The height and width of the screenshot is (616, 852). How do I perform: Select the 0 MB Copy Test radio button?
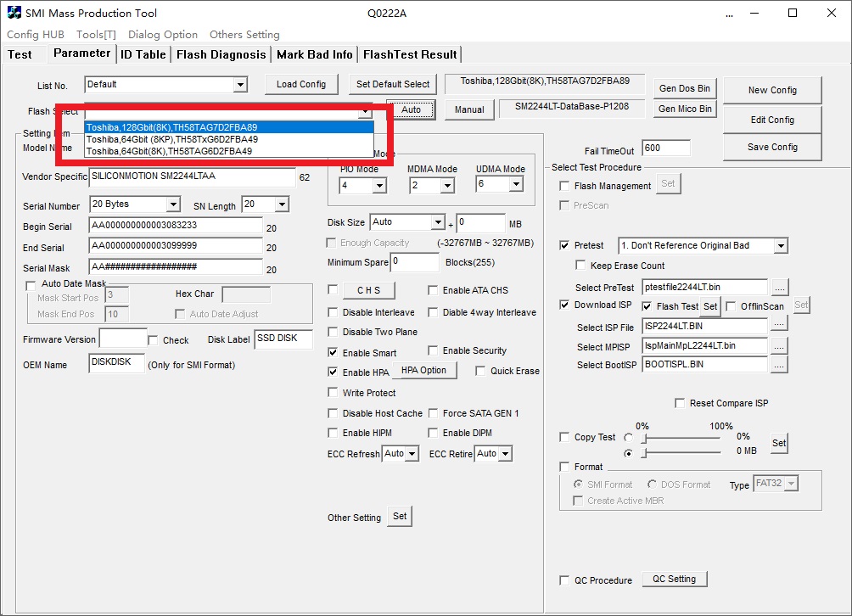(628, 453)
